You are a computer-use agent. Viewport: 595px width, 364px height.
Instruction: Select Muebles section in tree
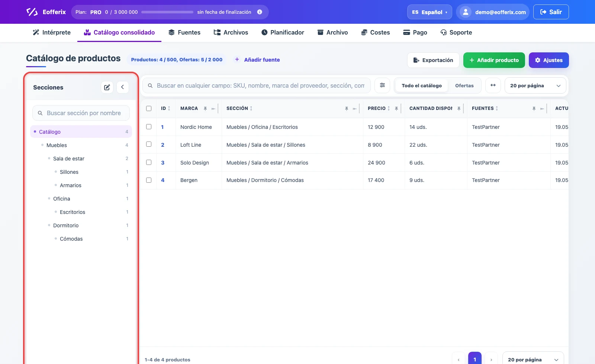click(x=57, y=145)
